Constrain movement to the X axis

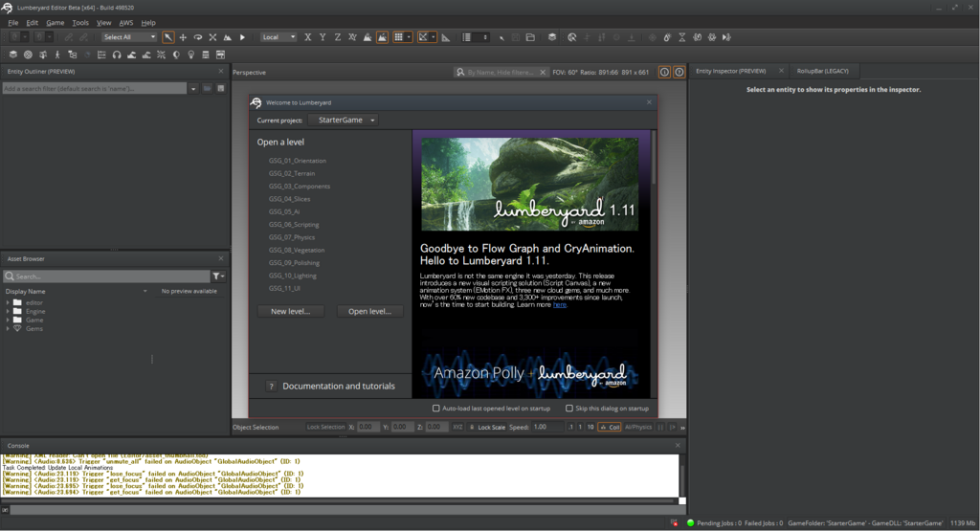pos(307,37)
